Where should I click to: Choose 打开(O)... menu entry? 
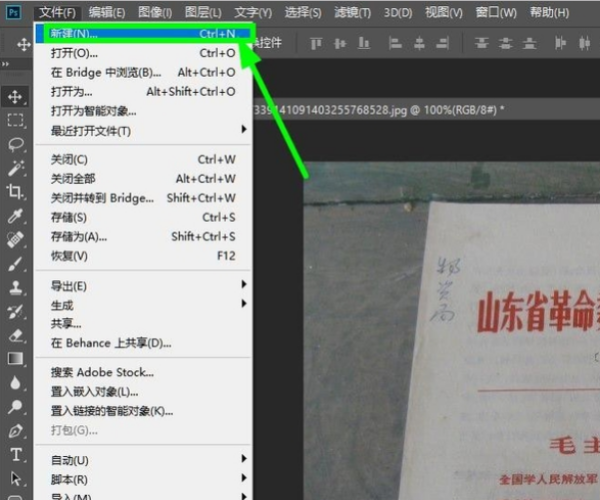tap(143, 53)
